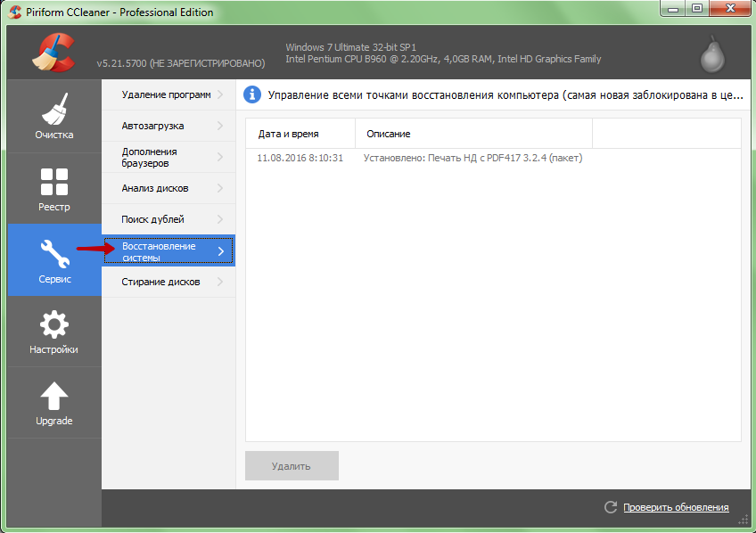Open Дополнения браузеров tool

pos(168,157)
